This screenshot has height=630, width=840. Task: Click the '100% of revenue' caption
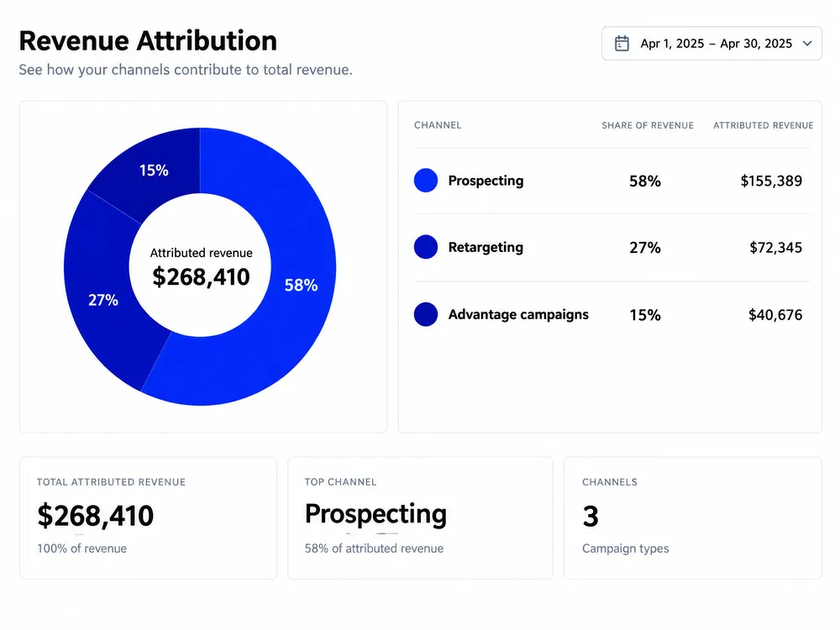point(82,549)
